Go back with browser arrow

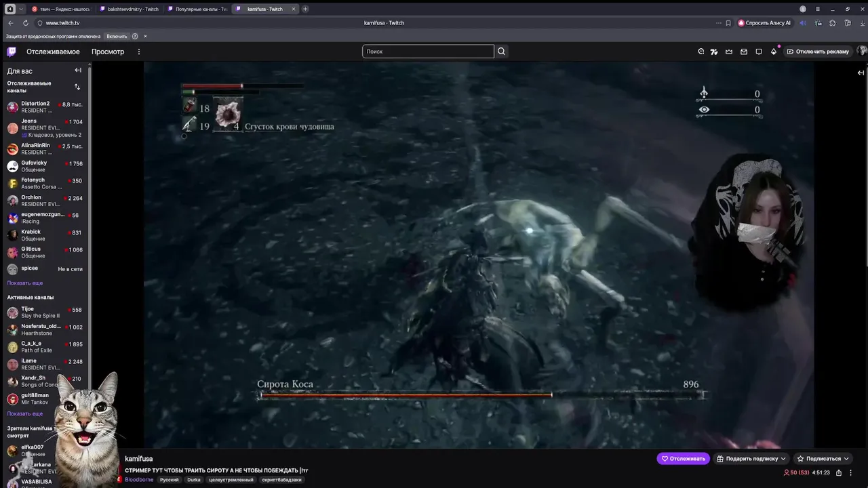pos(10,23)
